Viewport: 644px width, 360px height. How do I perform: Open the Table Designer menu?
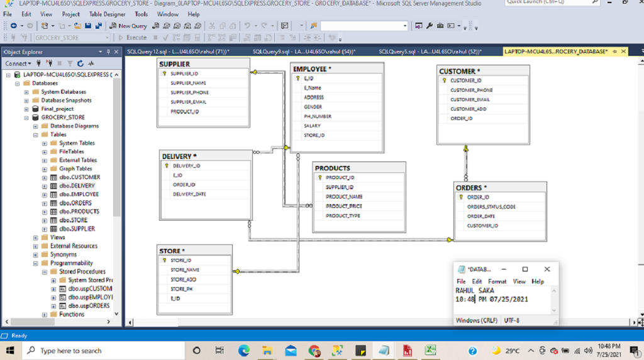click(107, 14)
